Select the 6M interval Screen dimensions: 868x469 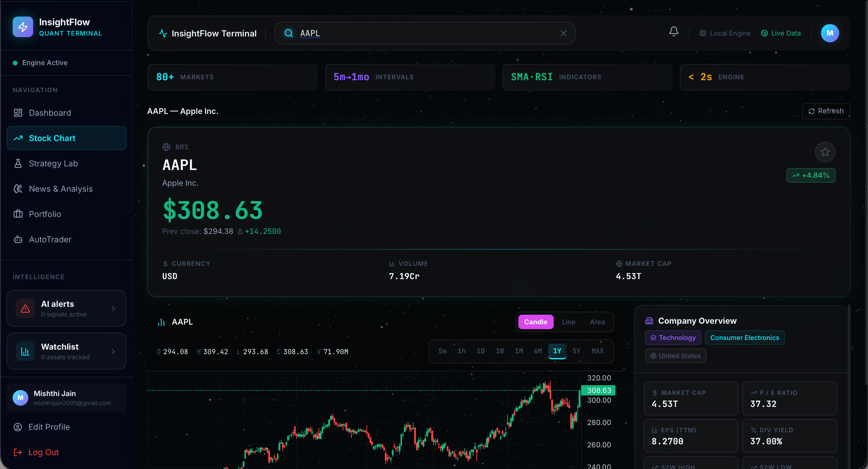click(x=538, y=351)
